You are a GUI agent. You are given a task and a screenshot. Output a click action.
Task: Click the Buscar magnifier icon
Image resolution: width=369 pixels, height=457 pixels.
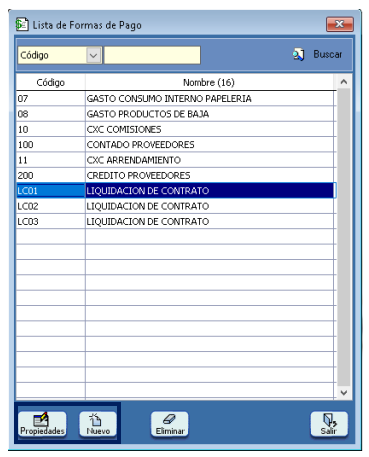point(299,54)
